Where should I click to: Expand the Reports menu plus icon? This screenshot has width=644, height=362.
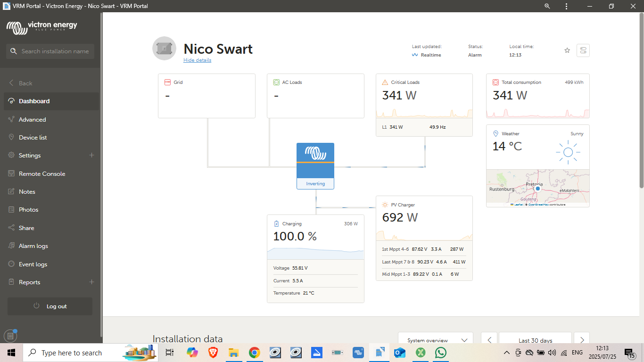[91, 282]
